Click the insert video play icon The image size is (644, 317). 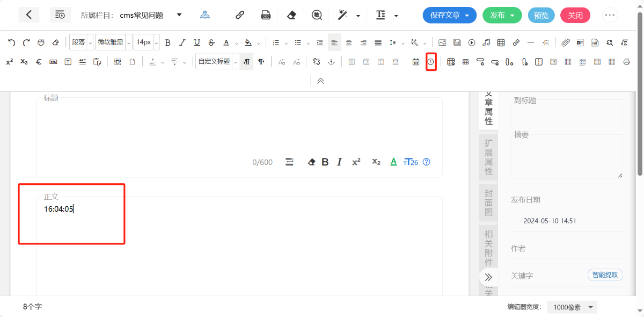pos(472,42)
